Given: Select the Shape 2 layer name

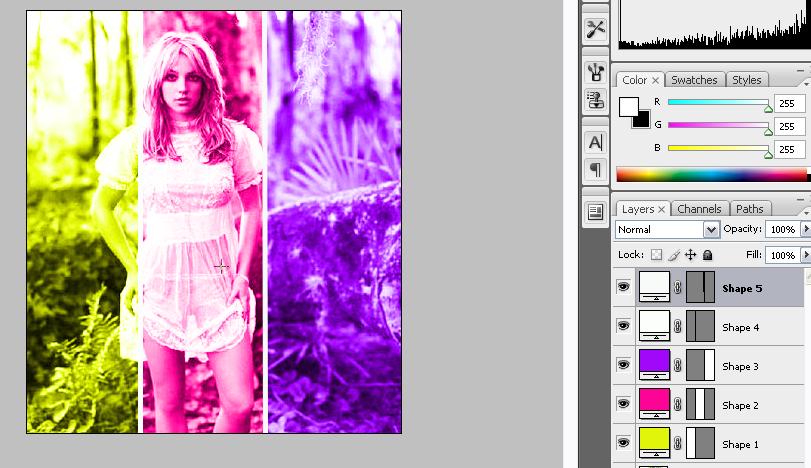Looking at the screenshot, I should (x=741, y=405).
